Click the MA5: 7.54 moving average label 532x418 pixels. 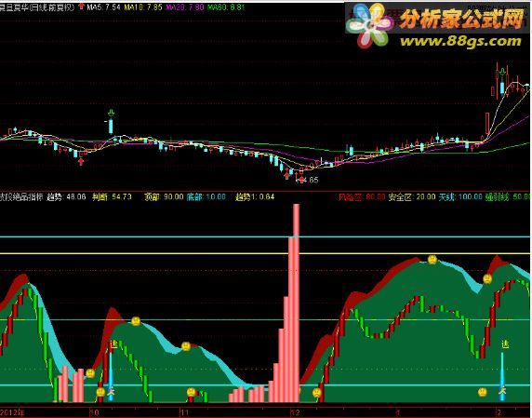click(103, 7)
